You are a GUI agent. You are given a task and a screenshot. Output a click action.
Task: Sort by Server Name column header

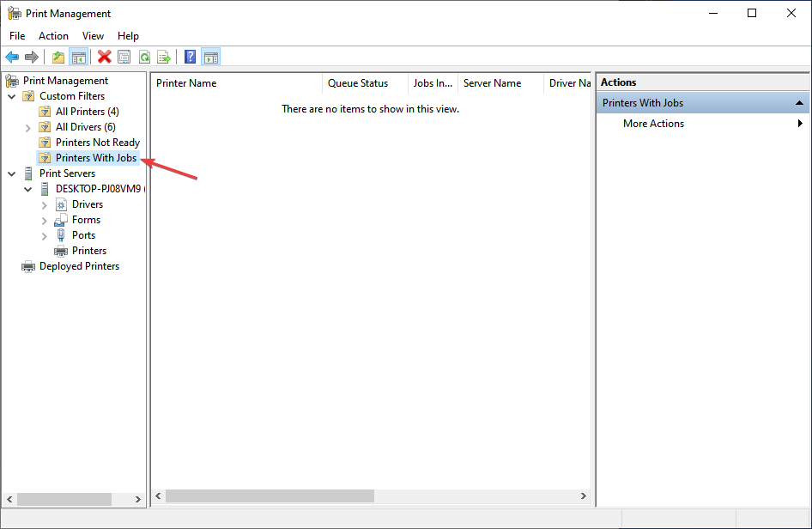[x=500, y=83]
